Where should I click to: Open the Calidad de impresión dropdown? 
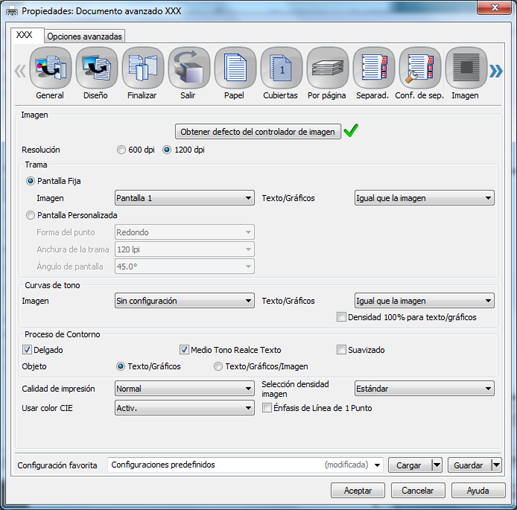pos(184,389)
